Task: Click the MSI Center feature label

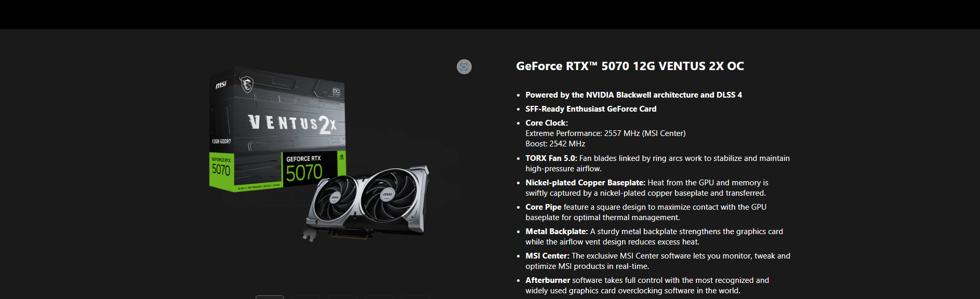Action: point(547,256)
